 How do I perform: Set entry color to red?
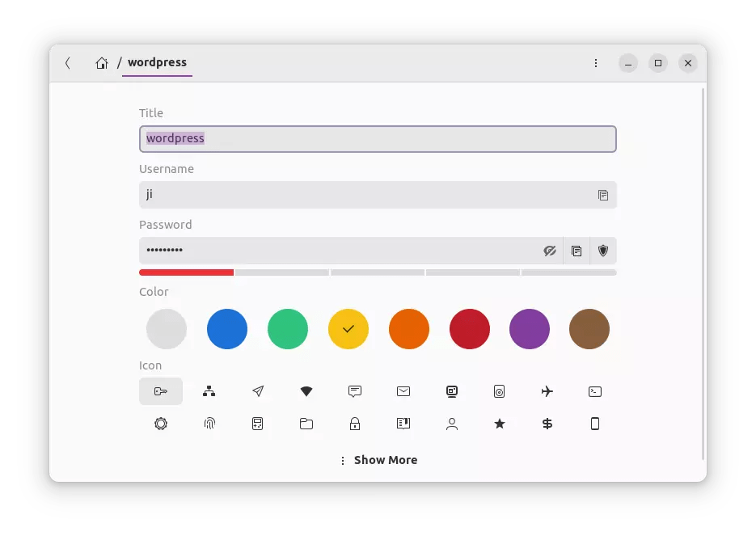470,329
